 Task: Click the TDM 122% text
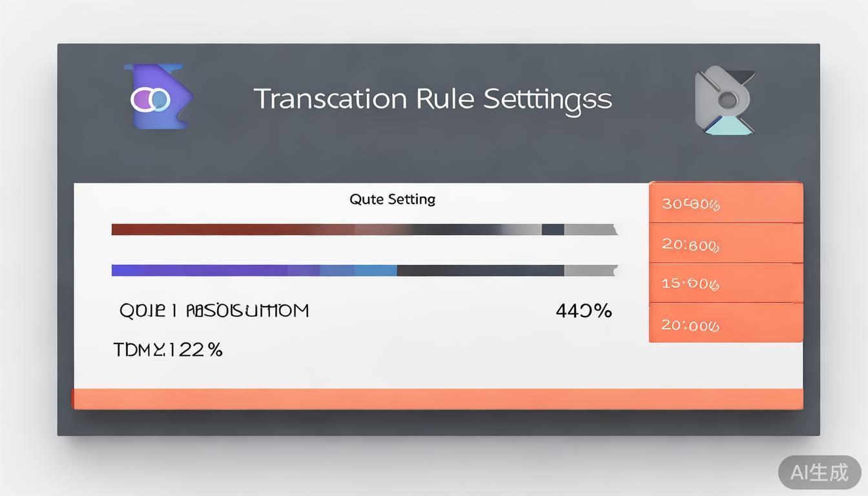tap(168, 350)
